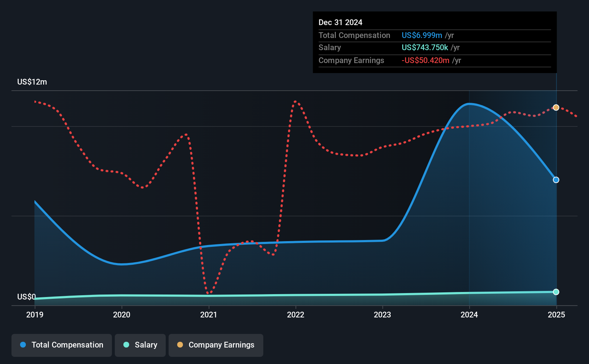Toggle the Salary legend button
Screen dimensions: 589x364
140,345
